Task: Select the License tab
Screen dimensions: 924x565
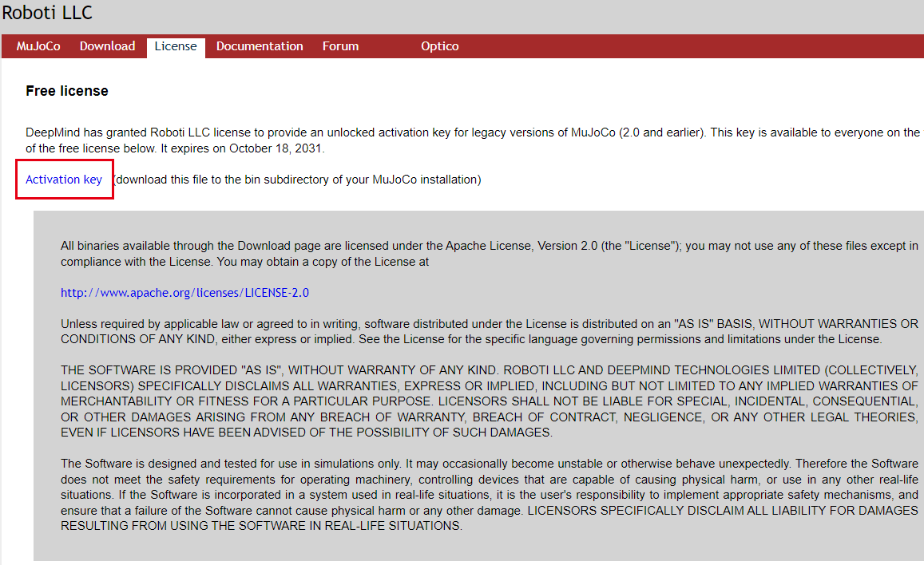Action: coord(176,46)
